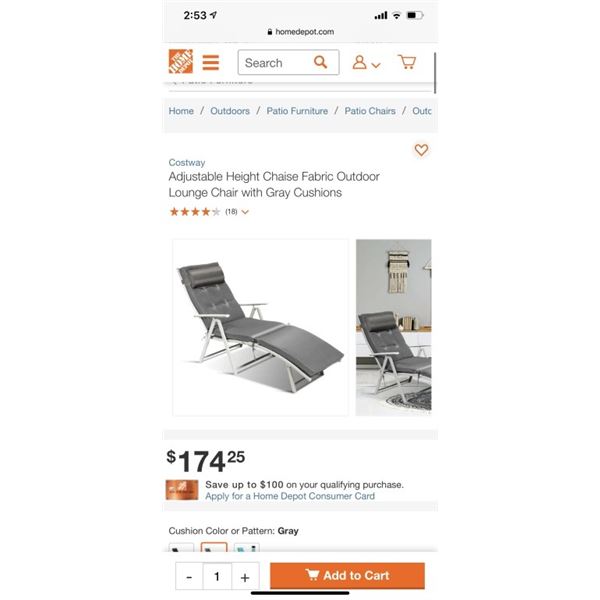Expand the account dropdown chevron
This screenshot has width=600, height=600.
click(376, 65)
